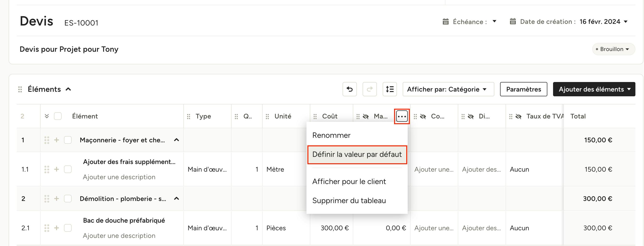Toggle hidden-eye icon on Co... column
Screen dimensions: 644x246
pos(423,116)
